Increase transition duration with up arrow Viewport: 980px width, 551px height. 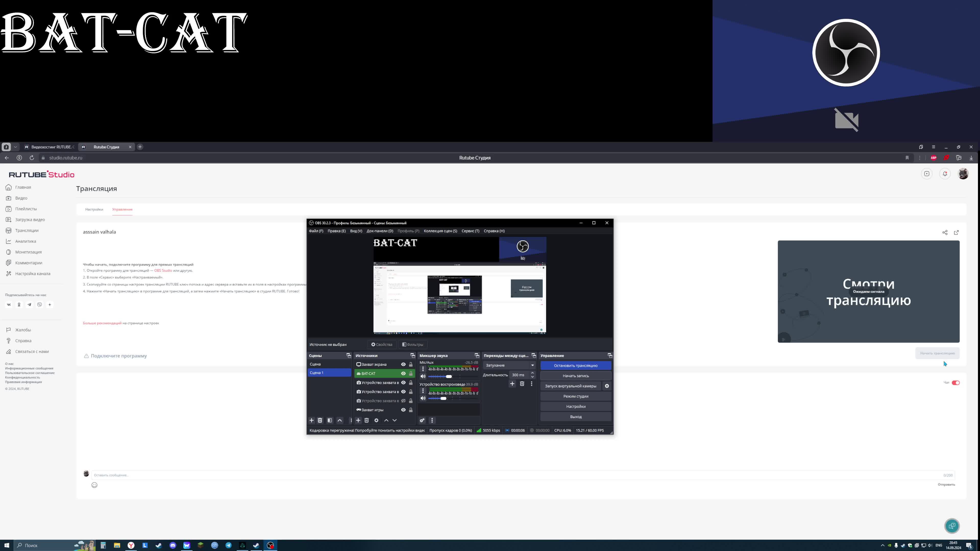click(x=532, y=373)
